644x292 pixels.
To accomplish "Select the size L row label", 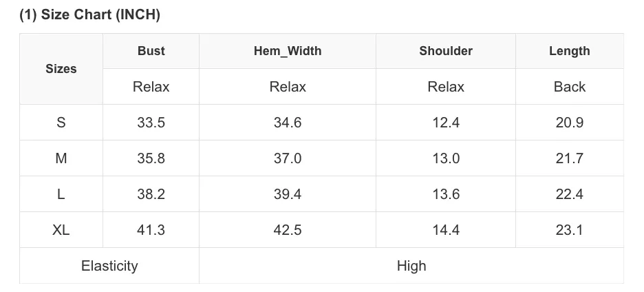I will click(x=61, y=194).
